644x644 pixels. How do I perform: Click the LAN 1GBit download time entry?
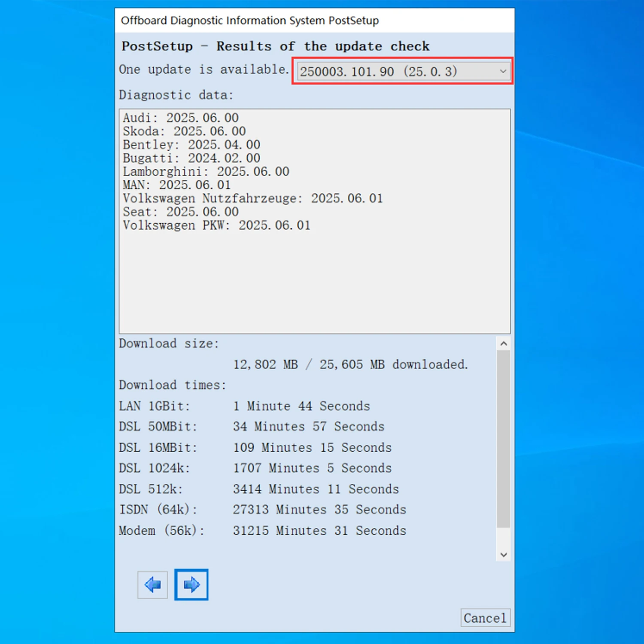tap(245, 406)
